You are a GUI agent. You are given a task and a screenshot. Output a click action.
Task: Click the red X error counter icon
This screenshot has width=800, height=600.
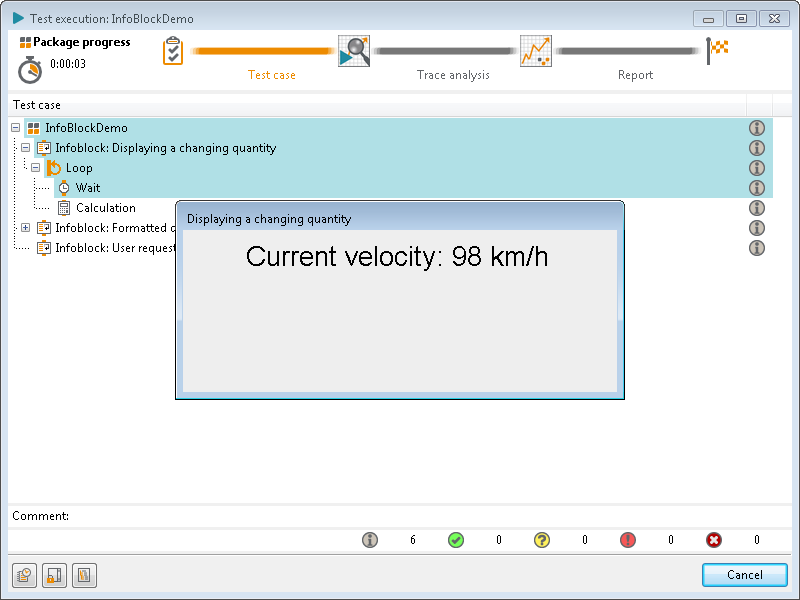[714, 540]
